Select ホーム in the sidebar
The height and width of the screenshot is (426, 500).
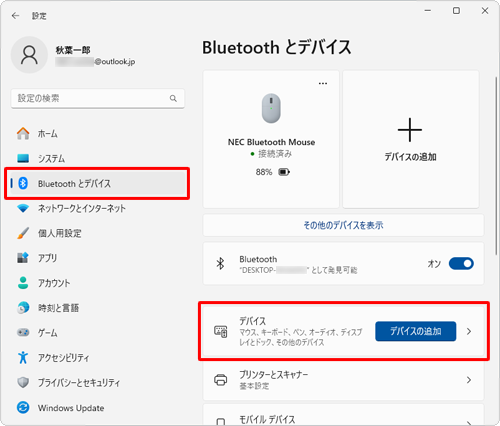tap(97, 134)
